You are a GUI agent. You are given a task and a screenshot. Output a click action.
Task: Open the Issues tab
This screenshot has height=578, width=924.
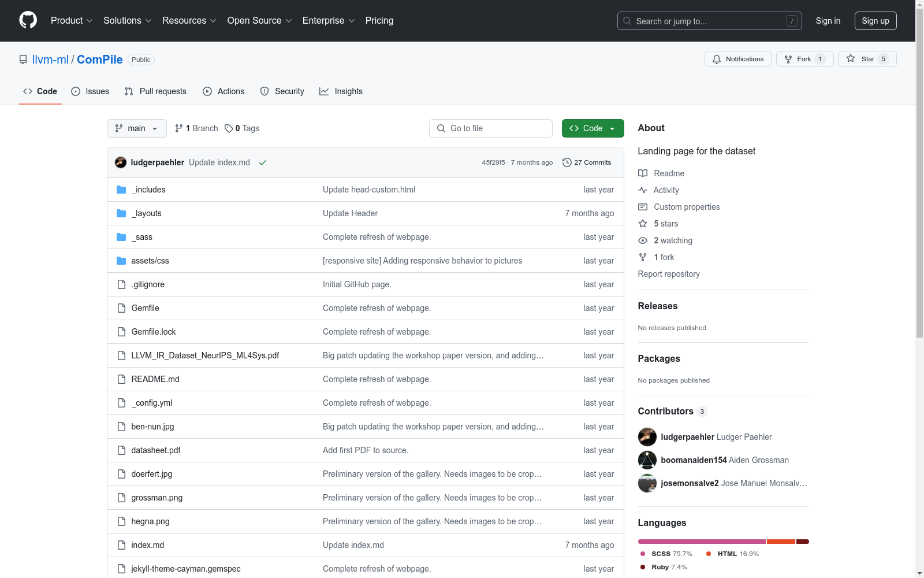tap(90, 91)
